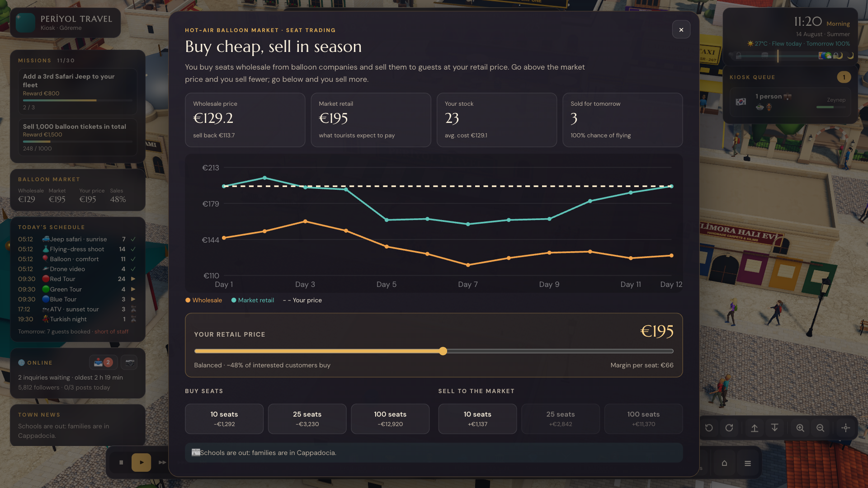The image size is (868, 488).
Task: Sell 10 seats to market for €1,137
Action: coord(477,419)
